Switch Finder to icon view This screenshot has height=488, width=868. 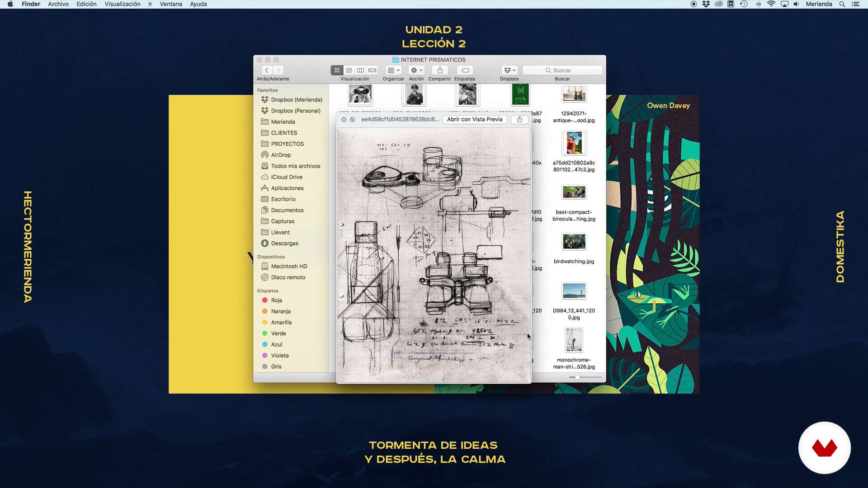point(337,70)
